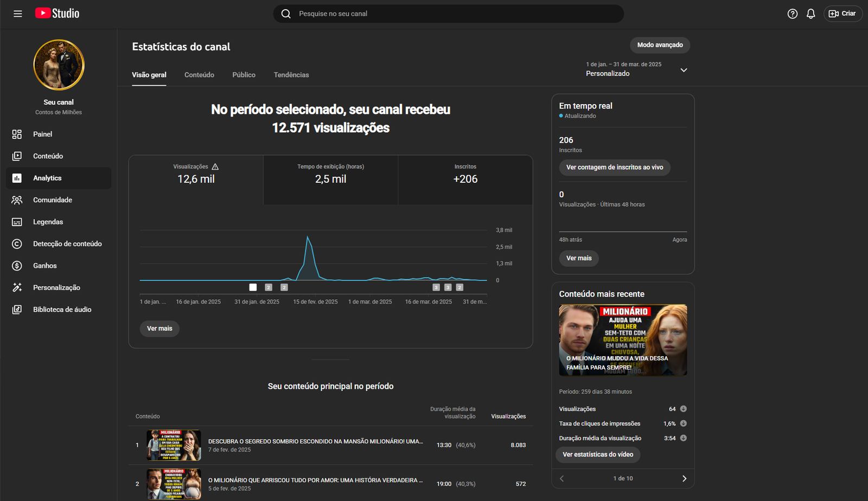
Task: Open the help question mark icon
Action: [x=792, y=14]
